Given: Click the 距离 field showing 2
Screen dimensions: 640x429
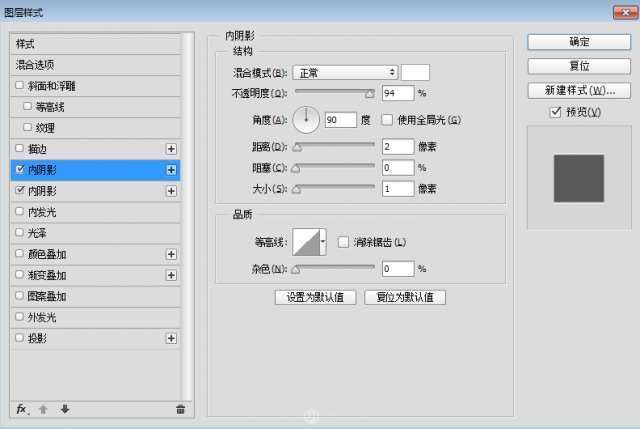Looking at the screenshot, I should (x=398, y=147).
